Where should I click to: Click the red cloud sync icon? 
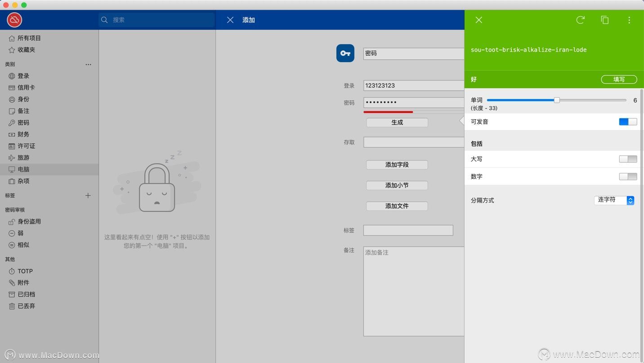pyautogui.click(x=14, y=20)
